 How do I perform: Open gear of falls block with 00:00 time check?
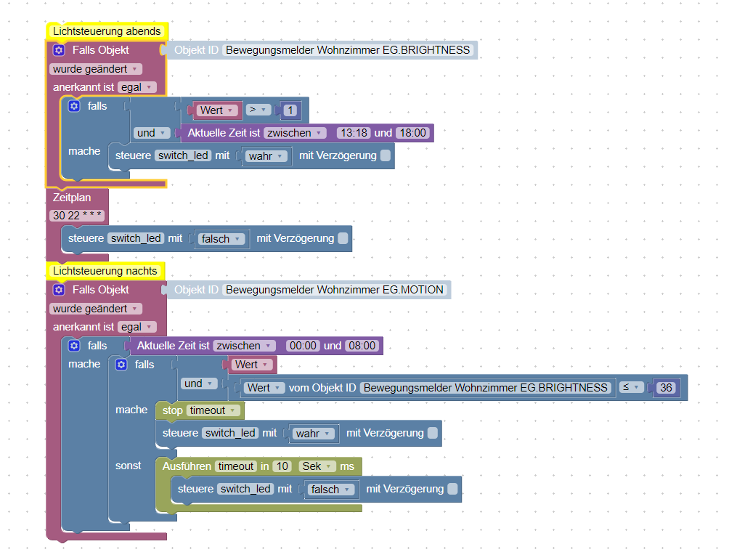tap(74, 346)
